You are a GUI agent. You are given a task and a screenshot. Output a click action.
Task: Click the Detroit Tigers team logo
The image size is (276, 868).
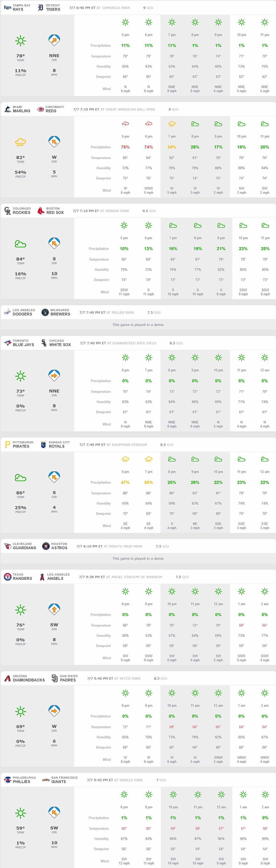(x=40, y=7)
